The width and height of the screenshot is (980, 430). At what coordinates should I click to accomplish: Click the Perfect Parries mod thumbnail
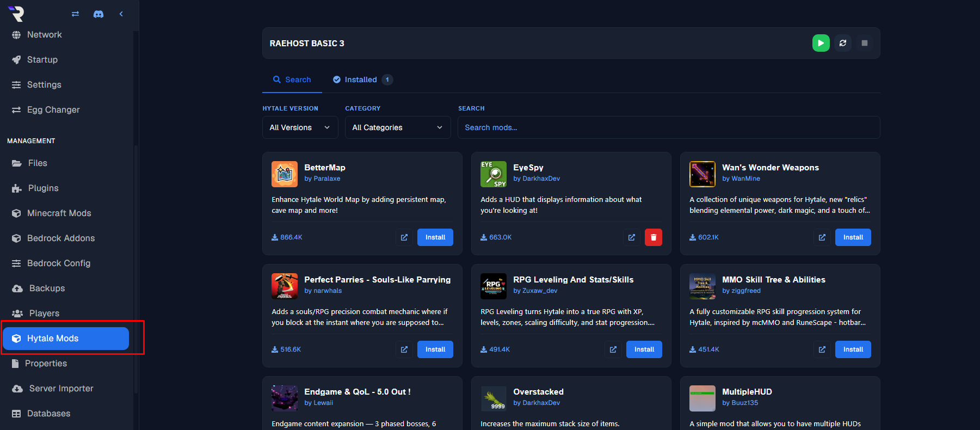point(285,286)
